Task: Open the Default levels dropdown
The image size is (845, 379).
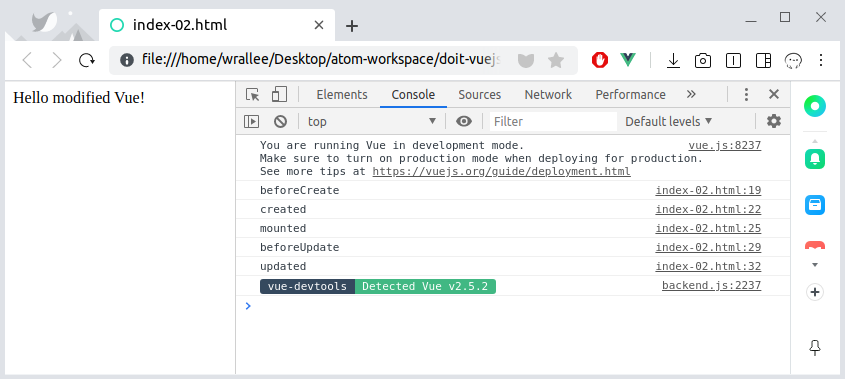Action: tap(669, 121)
